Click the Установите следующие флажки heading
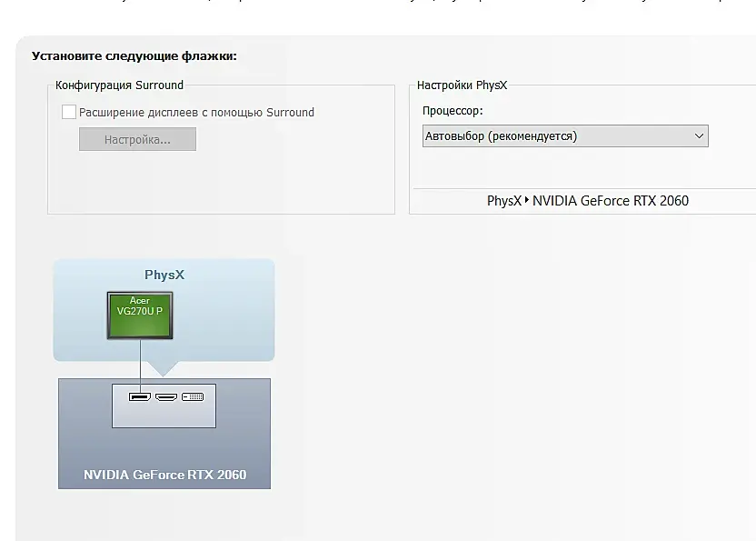Viewport: 756px width, 541px height. coord(134,56)
